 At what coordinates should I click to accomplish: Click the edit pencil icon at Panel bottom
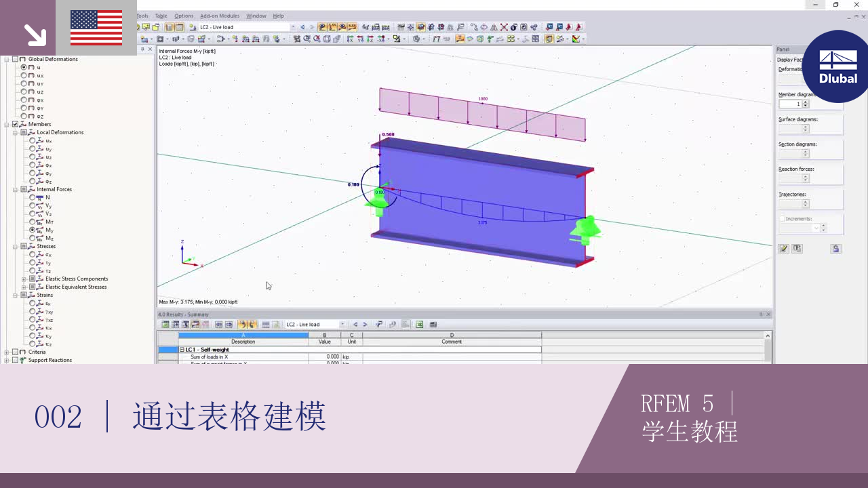pos(784,249)
